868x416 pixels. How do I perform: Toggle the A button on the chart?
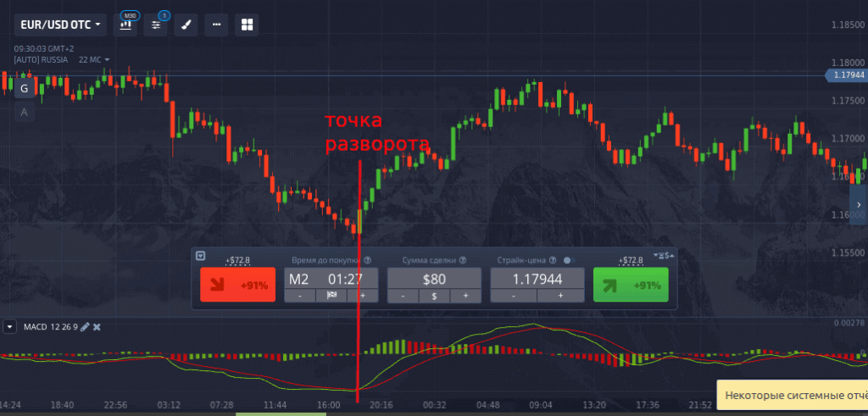pyautogui.click(x=24, y=112)
